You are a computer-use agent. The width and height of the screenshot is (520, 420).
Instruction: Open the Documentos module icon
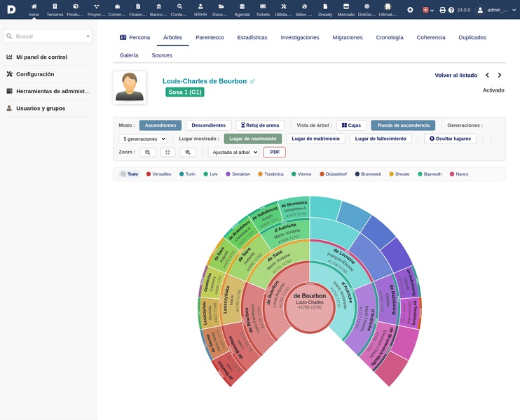coord(221,6)
